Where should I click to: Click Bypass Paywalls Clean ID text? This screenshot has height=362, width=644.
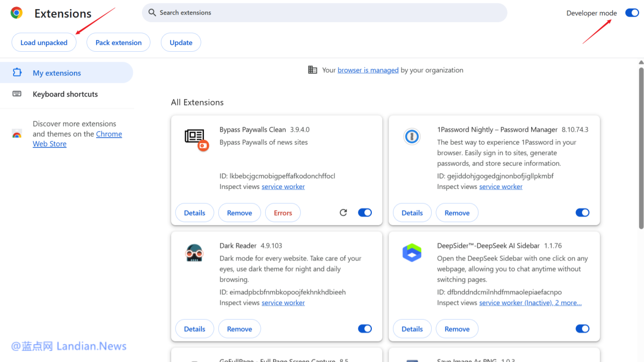pos(277,176)
